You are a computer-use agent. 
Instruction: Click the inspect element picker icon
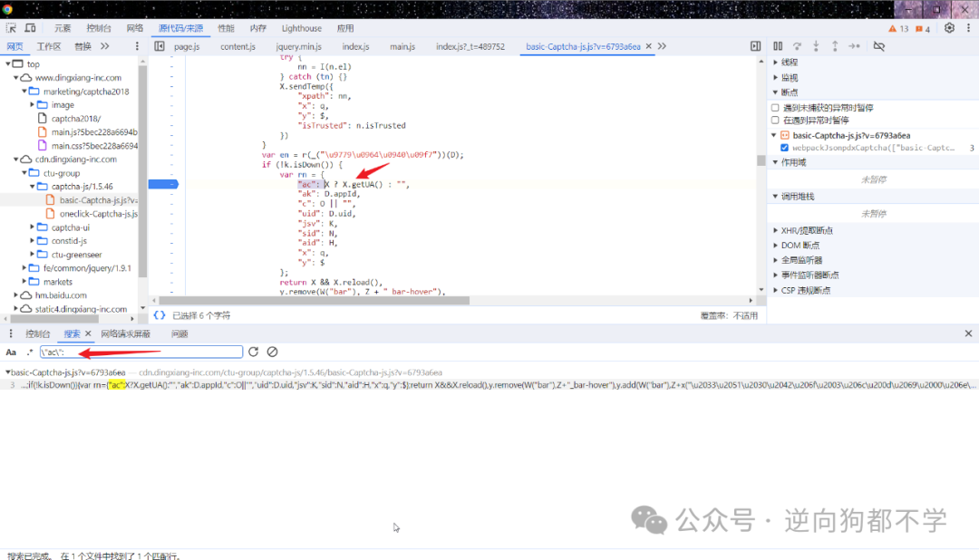(11, 28)
